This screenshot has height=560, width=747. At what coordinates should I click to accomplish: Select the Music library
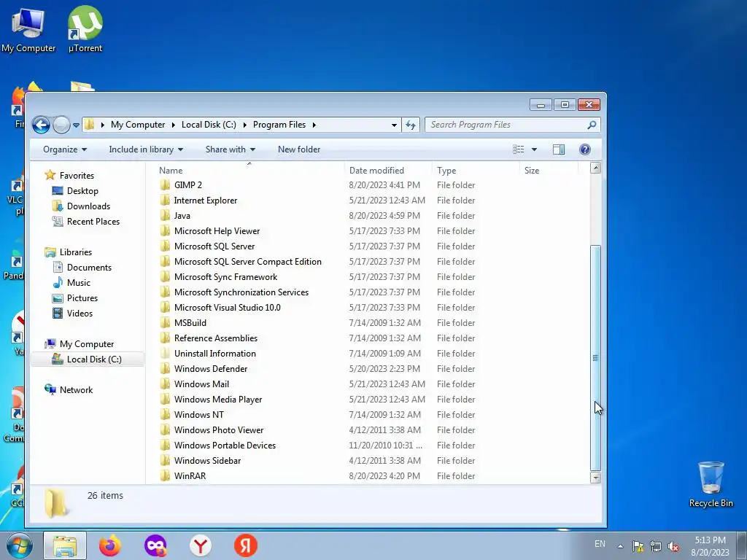pos(78,283)
